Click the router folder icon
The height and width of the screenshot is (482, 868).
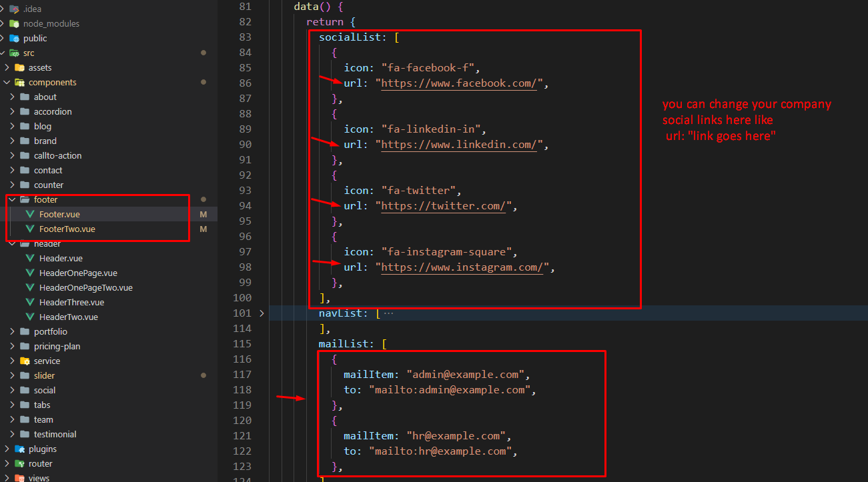click(19, 463)
